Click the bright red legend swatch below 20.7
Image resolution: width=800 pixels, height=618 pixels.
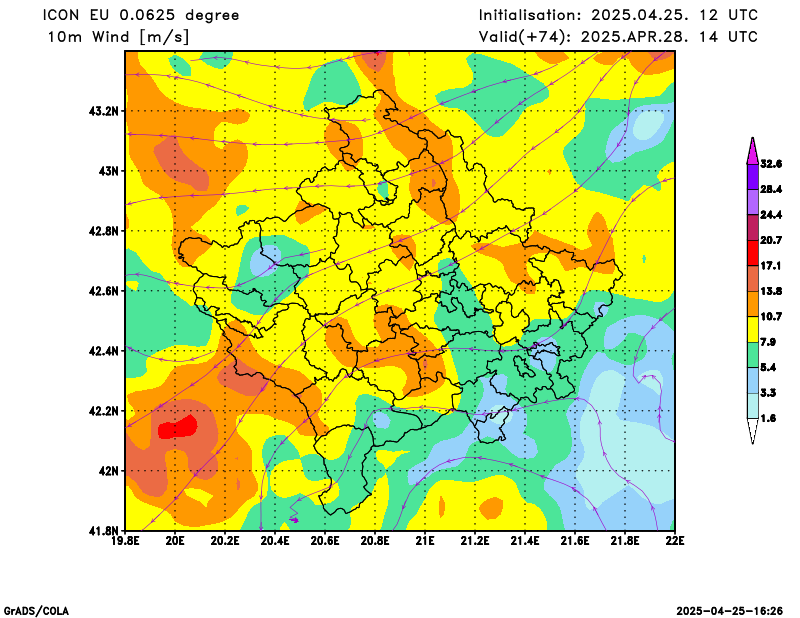coord(752,253)
